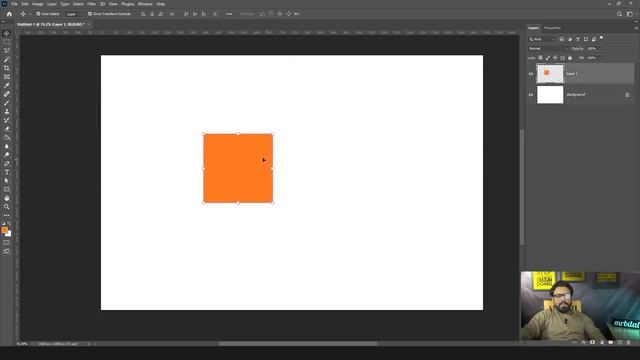Select the Background layer thumbnail
Image resolution: width=640 pixels, height=360 pixels.
(x=550, y=94)
